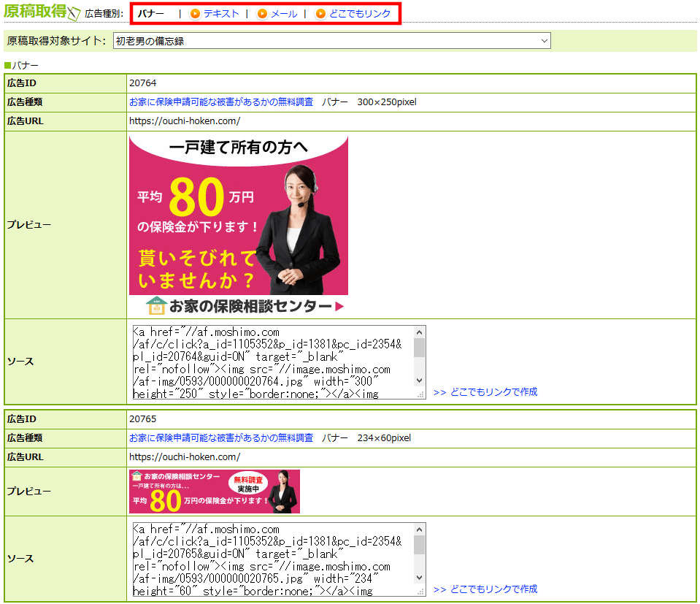Click the 300×250 banner preview image
The height and width of the screenshot is (604, 700).
(x=239, y=225)
